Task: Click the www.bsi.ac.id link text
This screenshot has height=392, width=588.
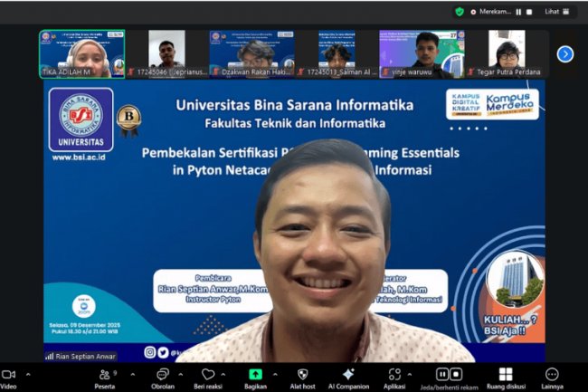Action: tap(79, 158)
